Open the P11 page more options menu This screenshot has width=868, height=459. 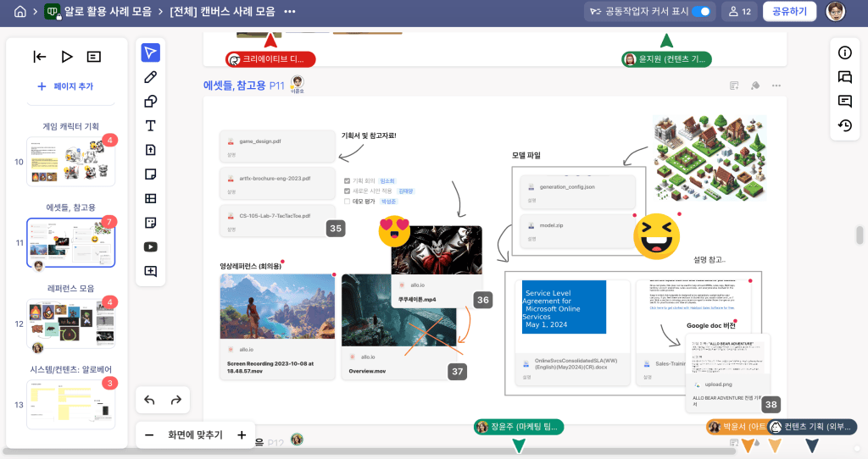pos(776,86)
